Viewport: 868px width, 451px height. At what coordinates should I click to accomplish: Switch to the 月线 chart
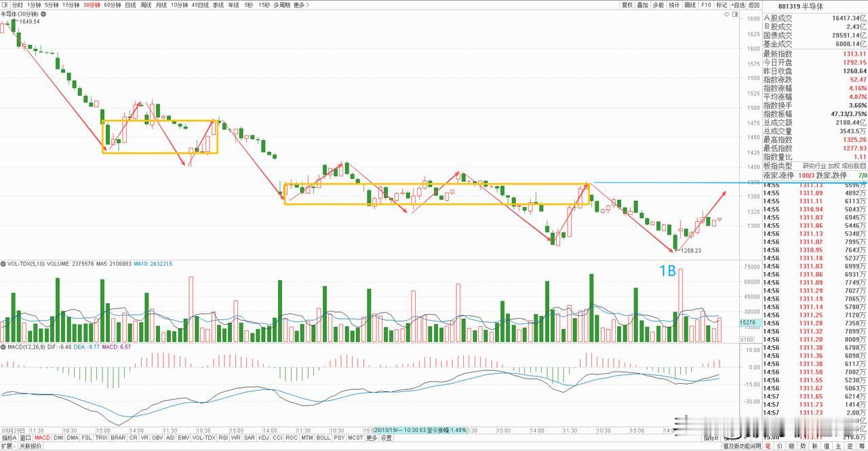pos(161,5)
